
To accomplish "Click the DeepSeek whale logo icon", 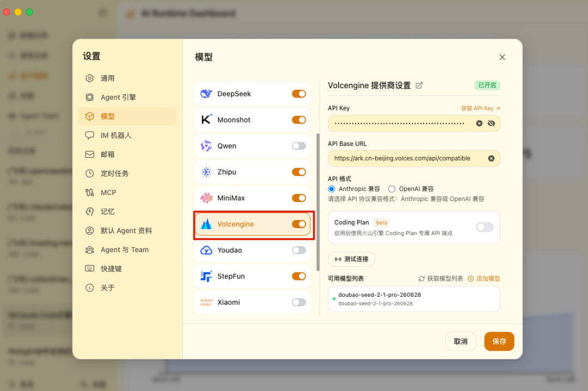I will 206,94.
